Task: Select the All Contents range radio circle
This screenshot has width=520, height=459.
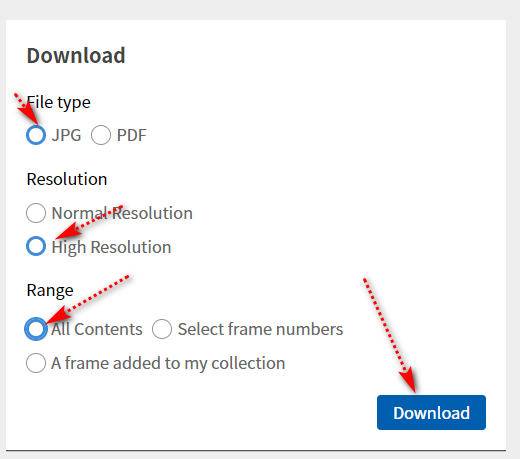Action: pyautogui.click(x=36, y=329)
